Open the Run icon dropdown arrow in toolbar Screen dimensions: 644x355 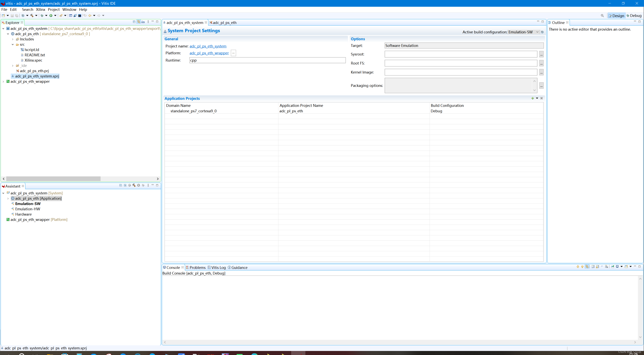55,15
